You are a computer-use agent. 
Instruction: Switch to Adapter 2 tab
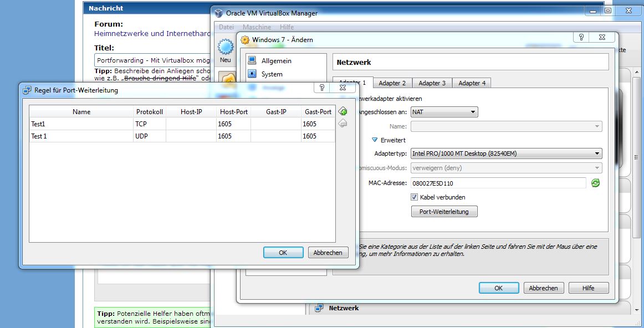coord(392,83)
